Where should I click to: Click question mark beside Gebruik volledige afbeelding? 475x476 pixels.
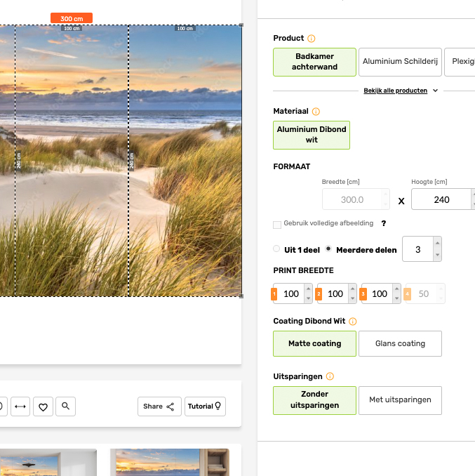pos(384,224)
